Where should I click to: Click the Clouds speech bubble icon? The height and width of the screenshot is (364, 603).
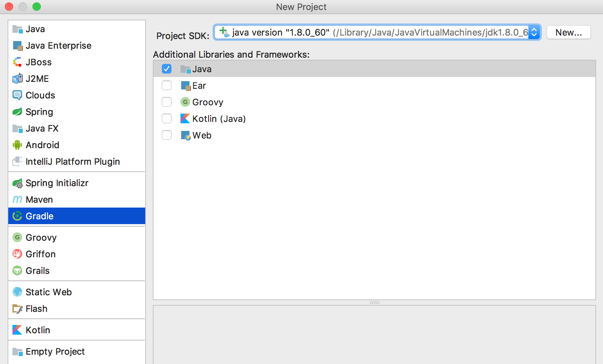coord(17,95)
